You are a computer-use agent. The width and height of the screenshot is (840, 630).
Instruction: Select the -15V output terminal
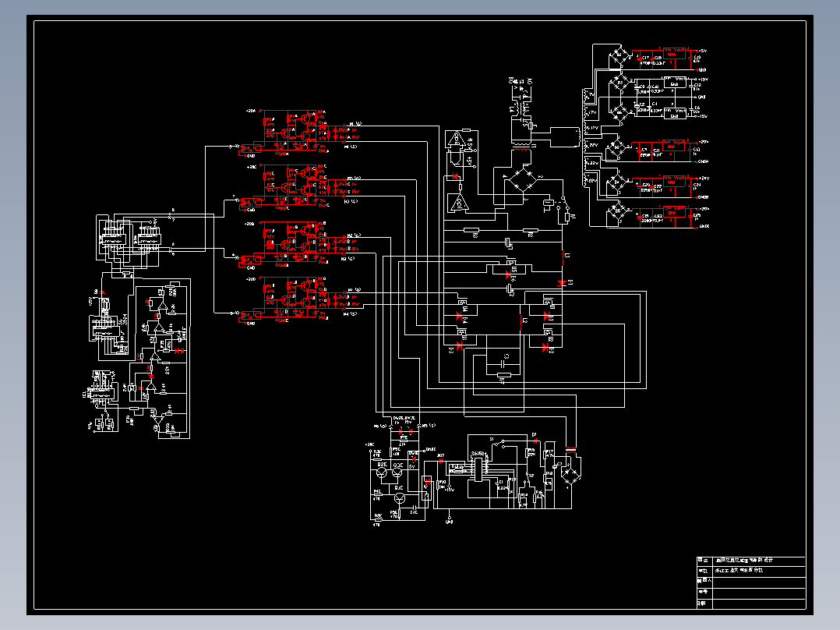(701, 116)
